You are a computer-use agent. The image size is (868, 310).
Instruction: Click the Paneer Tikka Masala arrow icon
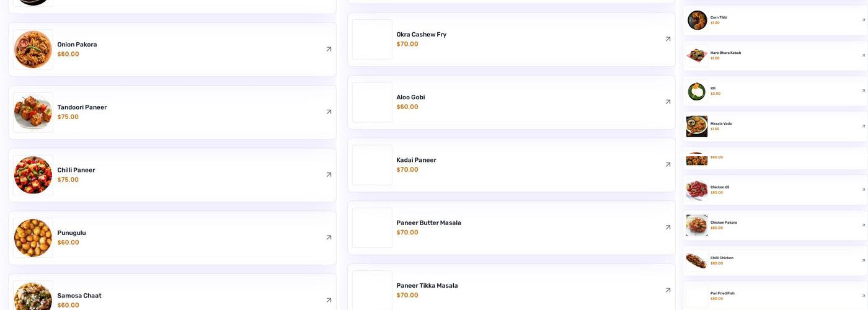pyautogui.click(x=668, y=290)
